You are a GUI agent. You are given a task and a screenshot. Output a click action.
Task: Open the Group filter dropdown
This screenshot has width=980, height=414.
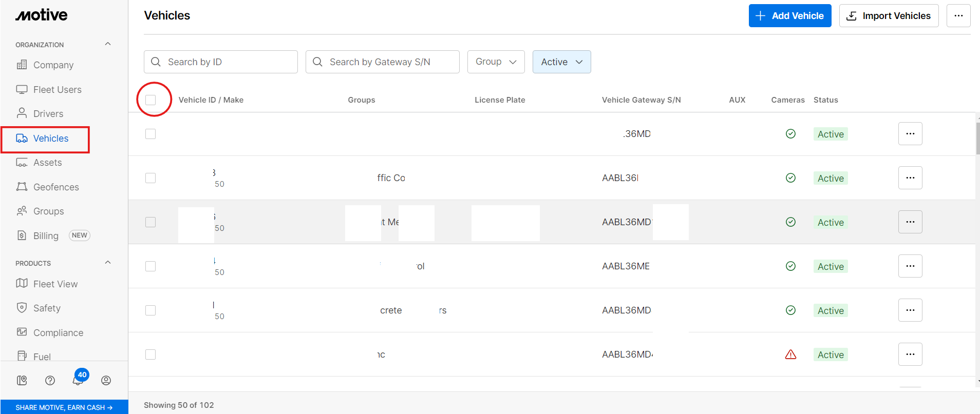(x=496, y=62)
